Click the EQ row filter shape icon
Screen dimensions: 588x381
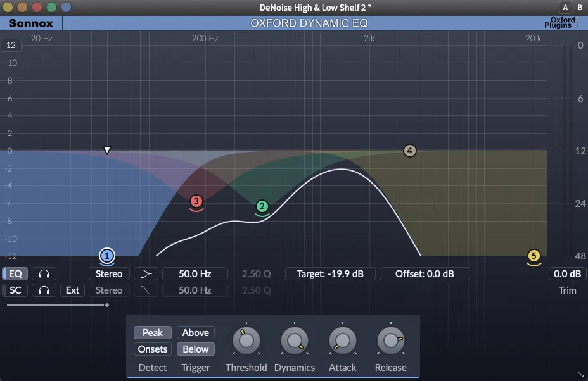pos(146,274)
